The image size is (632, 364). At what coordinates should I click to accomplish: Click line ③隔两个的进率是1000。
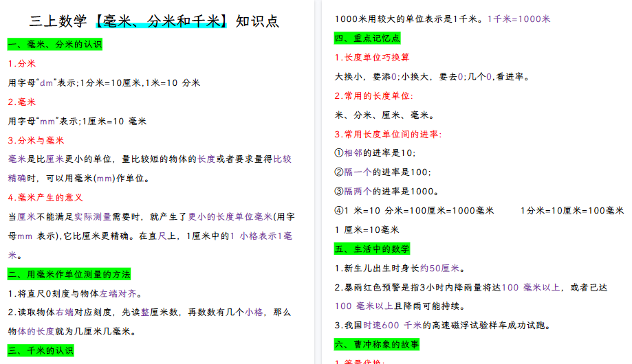pyautogui.click(x=386, y=191)
